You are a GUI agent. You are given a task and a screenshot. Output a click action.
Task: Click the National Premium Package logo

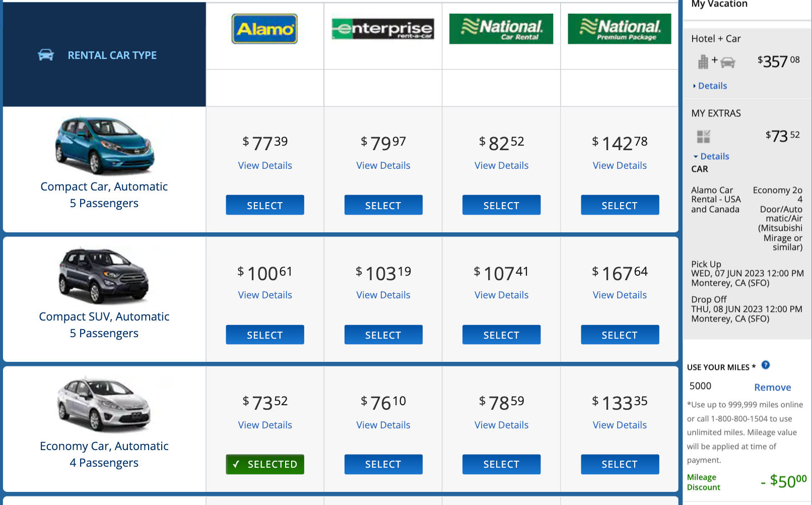click(x=619, y=29)
